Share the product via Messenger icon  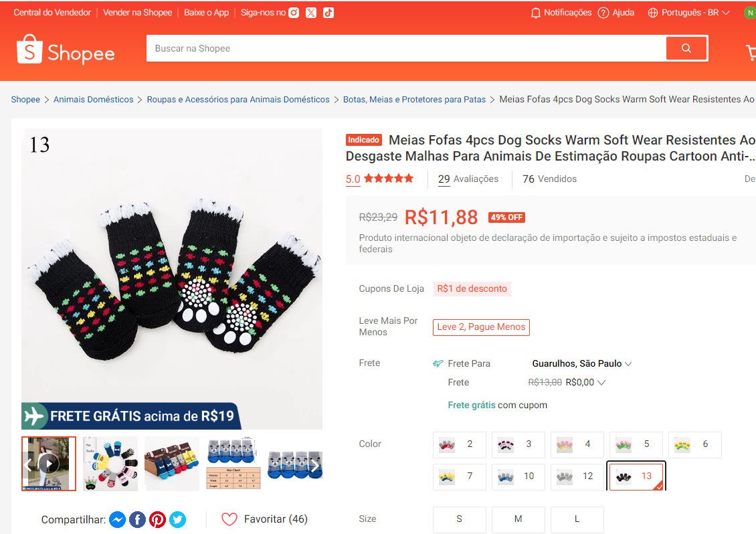(x=116, y=519)
